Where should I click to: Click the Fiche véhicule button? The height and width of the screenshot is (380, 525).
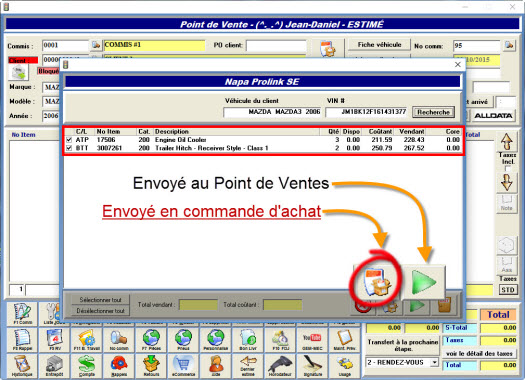point(379,45)
